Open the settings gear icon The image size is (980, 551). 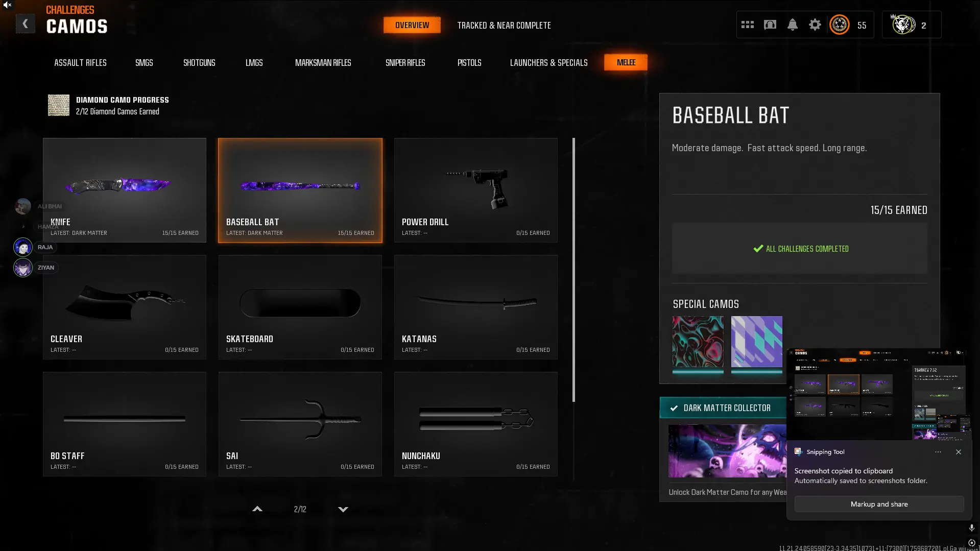pyautogui.click(x=815, y=25)
